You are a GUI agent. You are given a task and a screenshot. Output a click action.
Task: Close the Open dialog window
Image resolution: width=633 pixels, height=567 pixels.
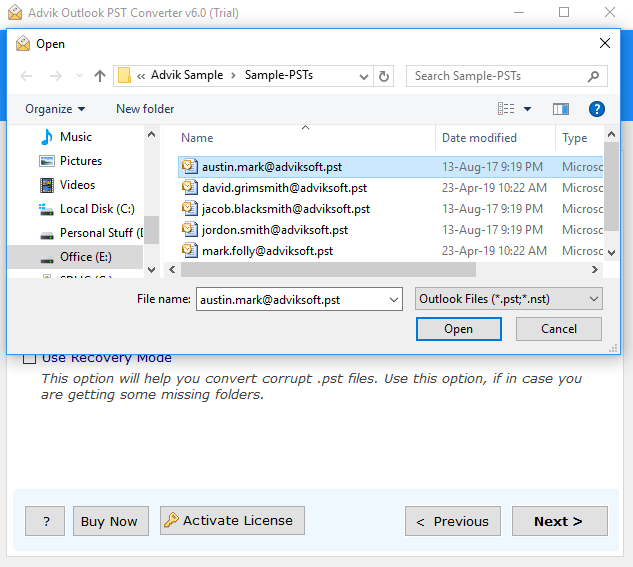pos(604,43)
